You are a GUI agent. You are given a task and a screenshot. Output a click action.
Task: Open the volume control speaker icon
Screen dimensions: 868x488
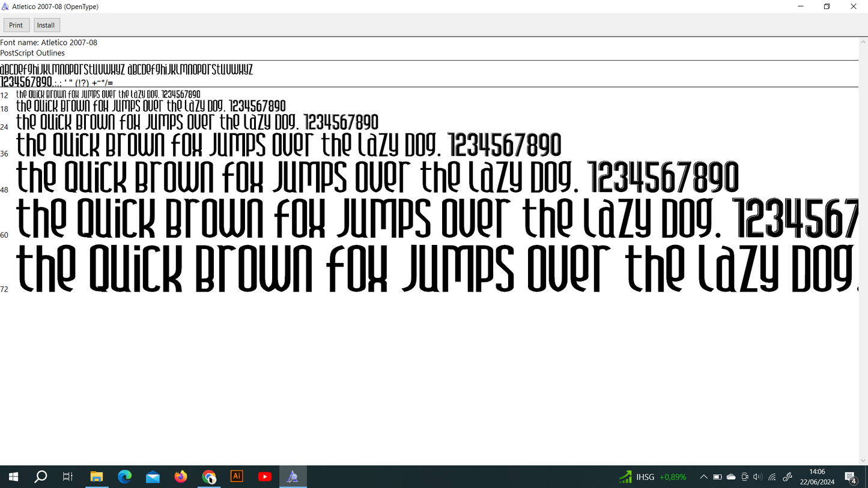tap(757, 477)
